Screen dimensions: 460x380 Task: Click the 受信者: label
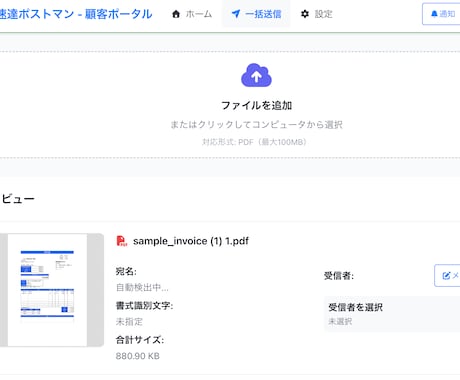click(x=339, y=276)
